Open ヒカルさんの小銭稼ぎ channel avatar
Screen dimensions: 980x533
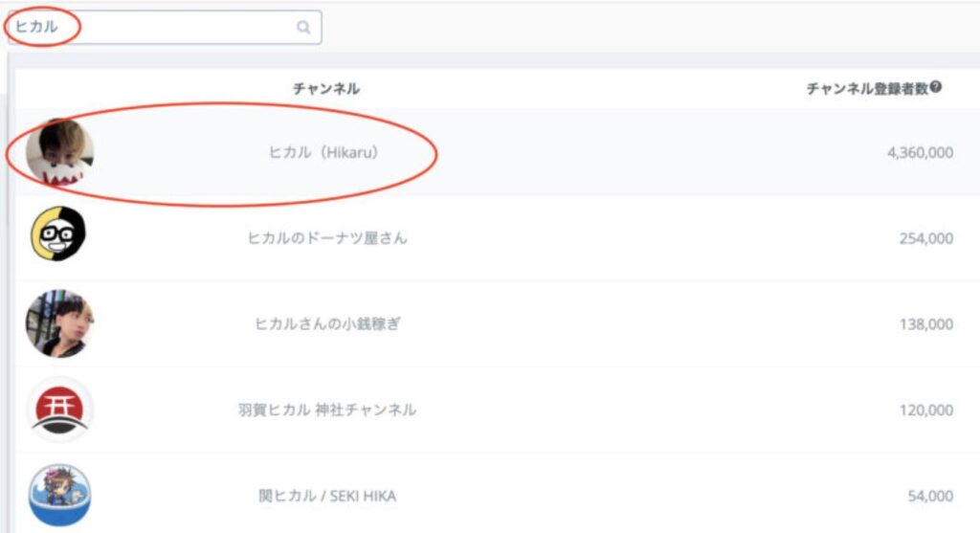click(x=60, y=323)
